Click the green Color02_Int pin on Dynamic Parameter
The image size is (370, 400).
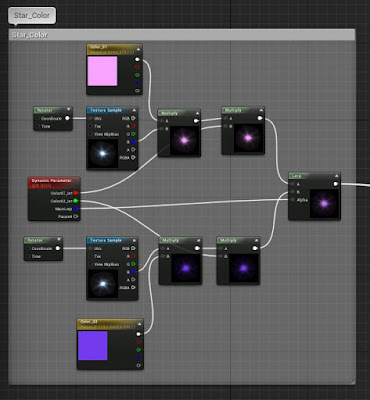(76, 201)
